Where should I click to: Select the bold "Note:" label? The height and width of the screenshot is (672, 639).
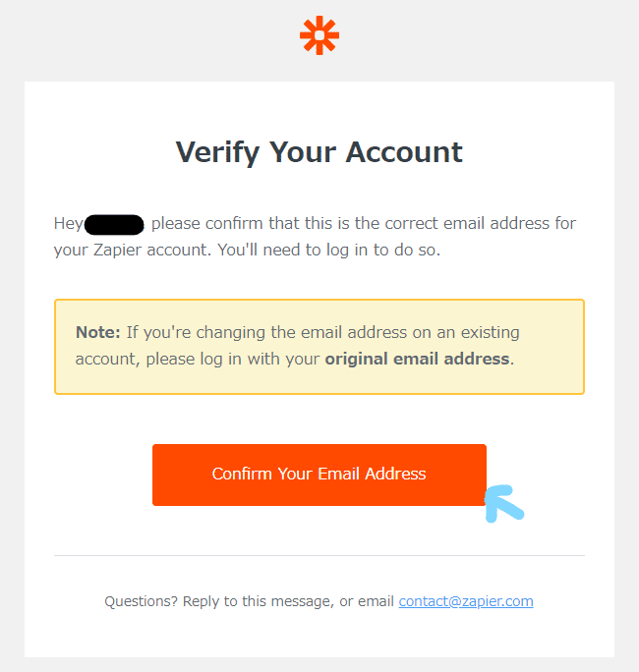click(x=98, y=332)
